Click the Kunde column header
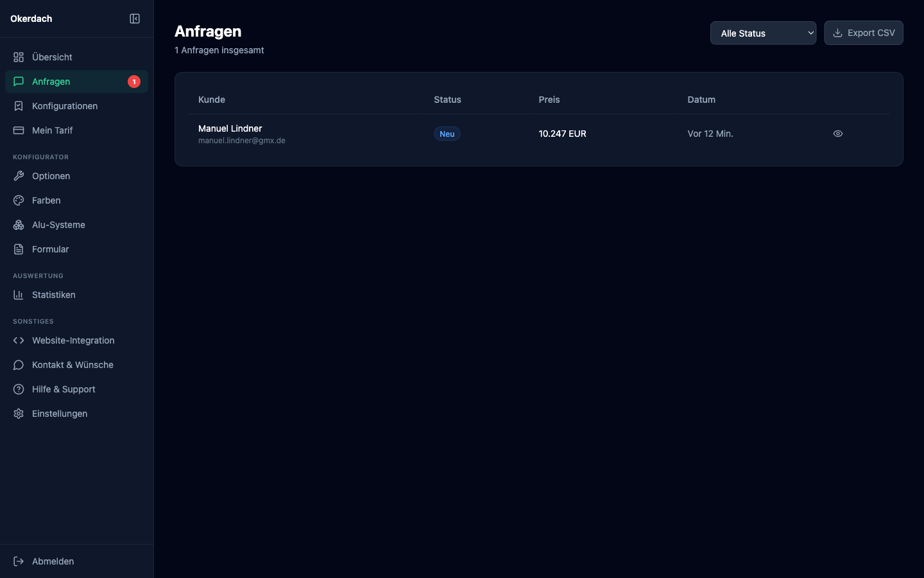 click(x=211, y=100)
